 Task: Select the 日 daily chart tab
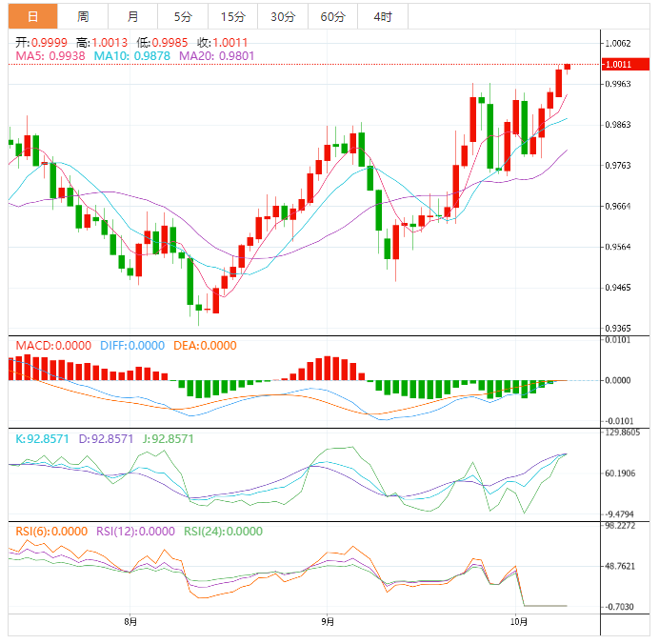tap(32, 16)
